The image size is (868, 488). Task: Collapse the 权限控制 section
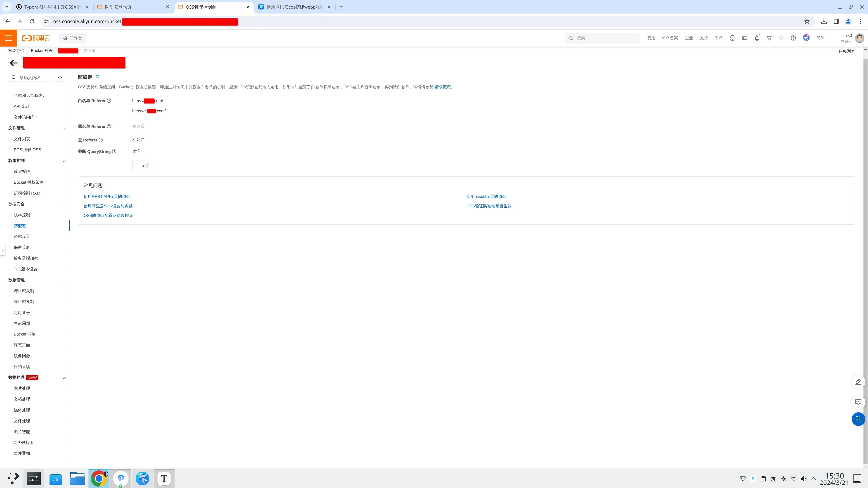click(x=64, y=161)
